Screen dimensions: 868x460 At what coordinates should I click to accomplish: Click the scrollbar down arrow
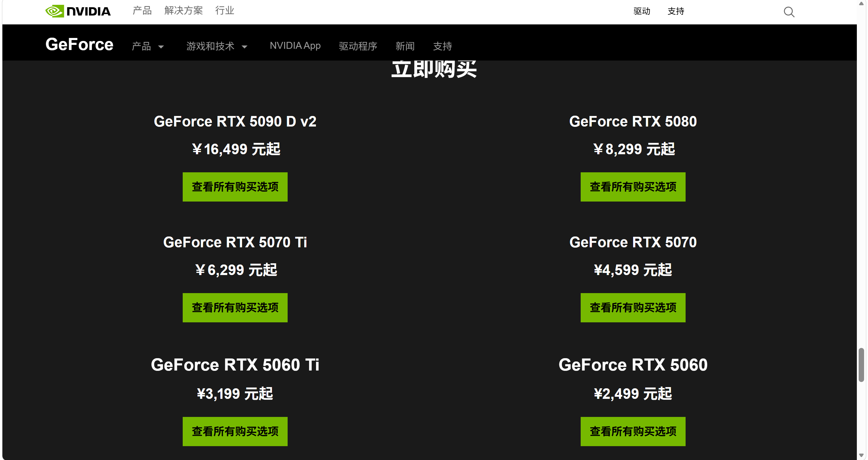[861, 455]
